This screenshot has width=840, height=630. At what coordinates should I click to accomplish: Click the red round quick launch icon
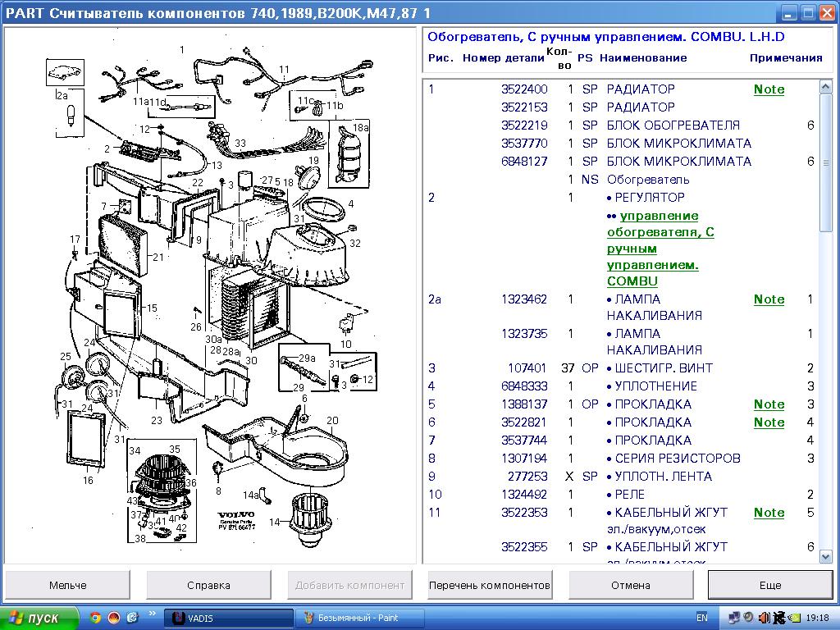(113, 618)
